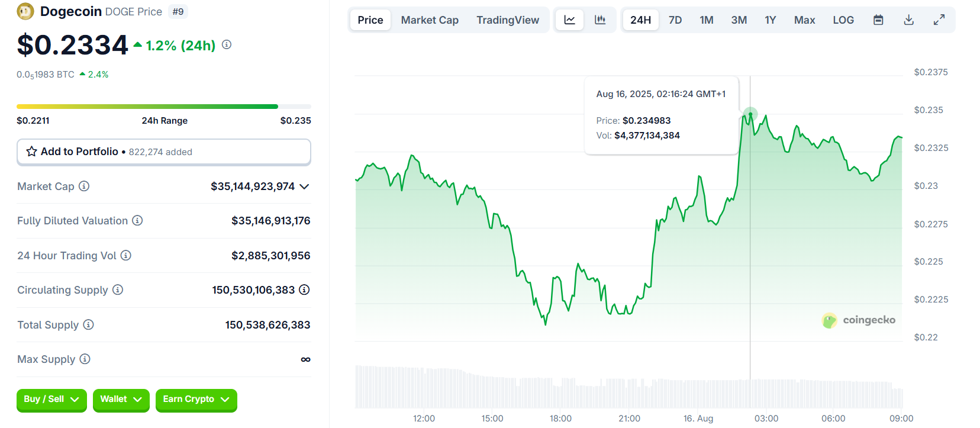Click the 1.2% (24h) change value
This screenshot has height=428, width=980.
click(x=180, y=46)
